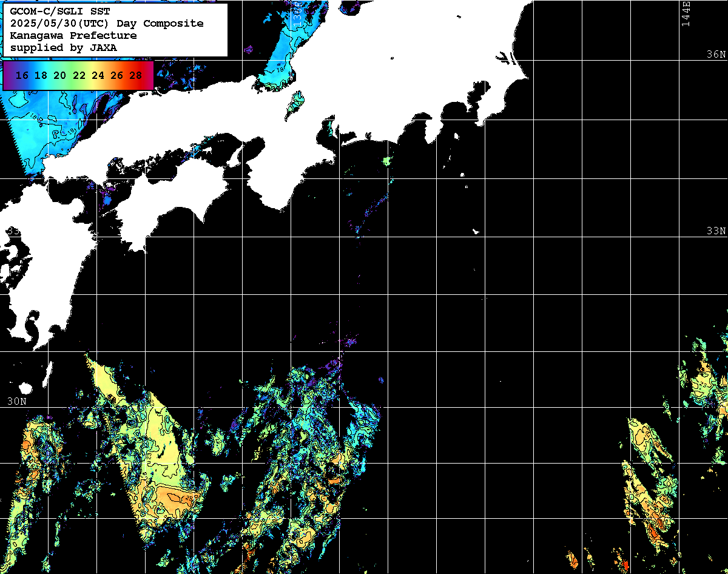Click the '36N' latitude label
The height and width of the screenshot is (574, 728).
coord(716,54)
